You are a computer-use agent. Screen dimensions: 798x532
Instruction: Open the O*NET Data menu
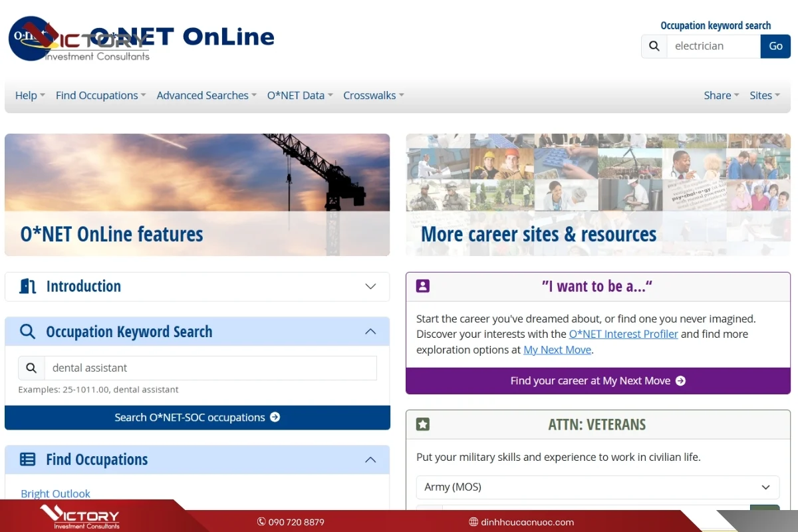pos(300,95)
